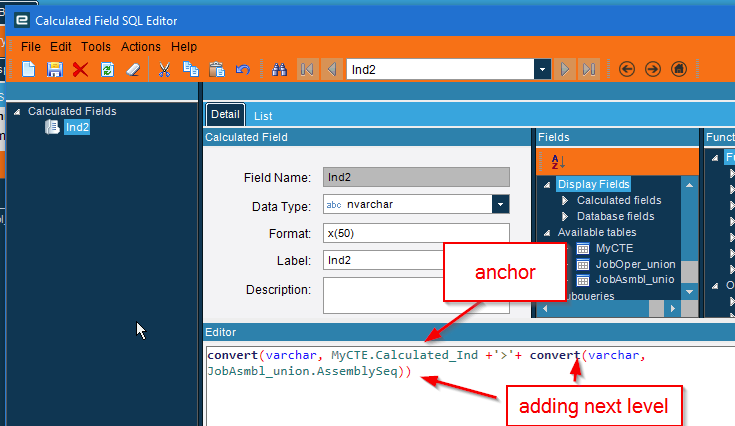The width and height of the screenshot is (735, 426).
Task: Open the Help menu
Action: tap(184, 47)
